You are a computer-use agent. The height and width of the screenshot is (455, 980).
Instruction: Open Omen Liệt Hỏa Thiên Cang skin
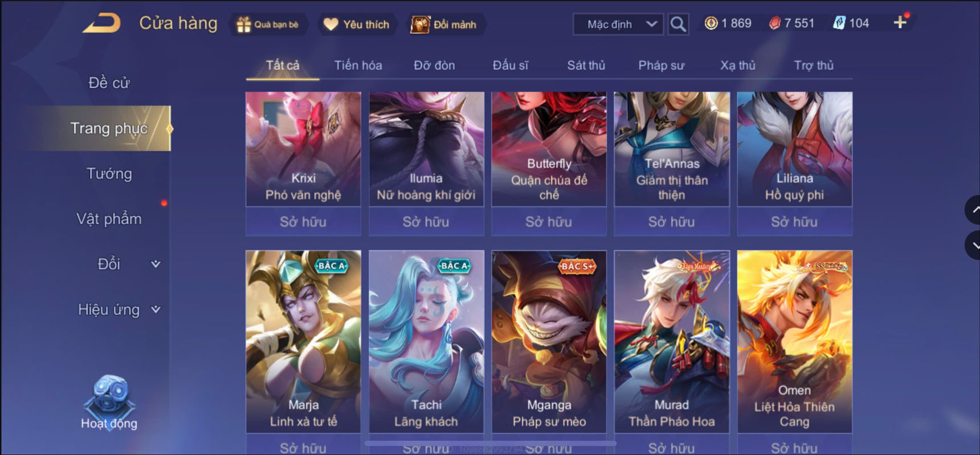point(794,342)
